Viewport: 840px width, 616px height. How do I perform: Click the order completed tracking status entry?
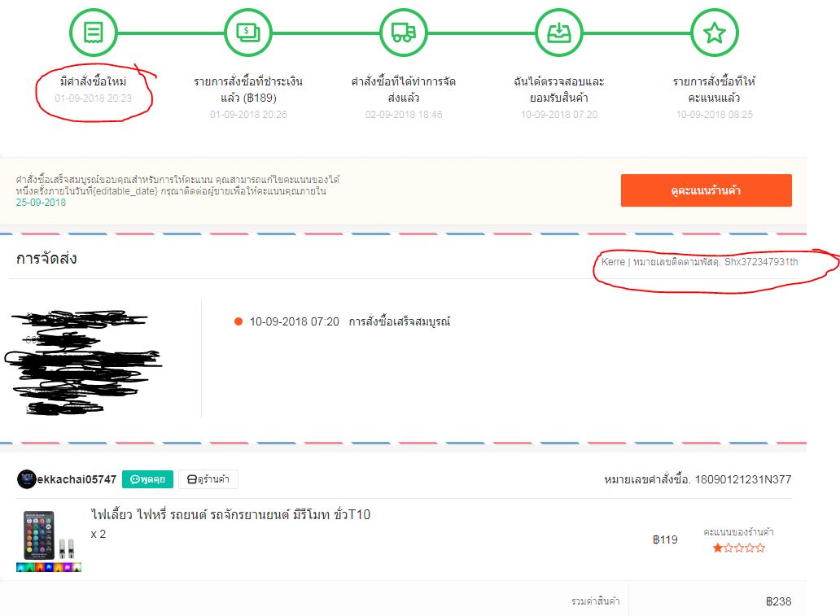(343, 321)
